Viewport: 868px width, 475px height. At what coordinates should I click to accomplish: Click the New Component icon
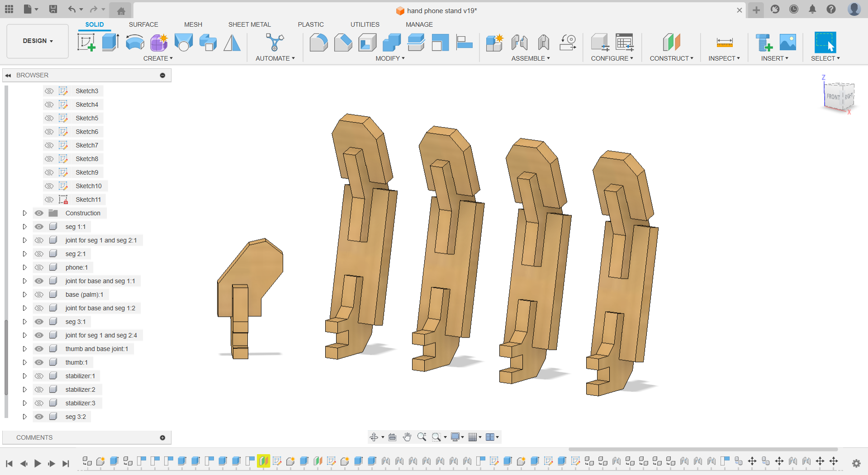coord(495,43)
